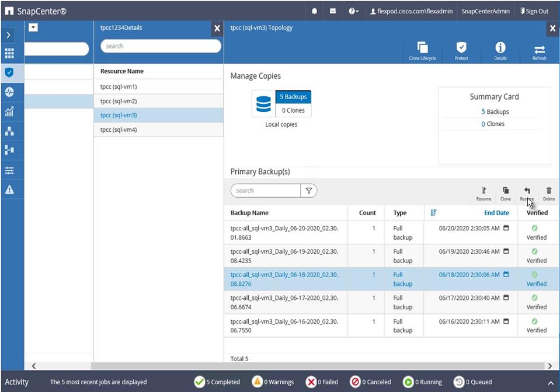Open the Alerts warning triangle icon
Image resolution: width=560 pixels, height=392 pixels.
(x=9, y=190)
